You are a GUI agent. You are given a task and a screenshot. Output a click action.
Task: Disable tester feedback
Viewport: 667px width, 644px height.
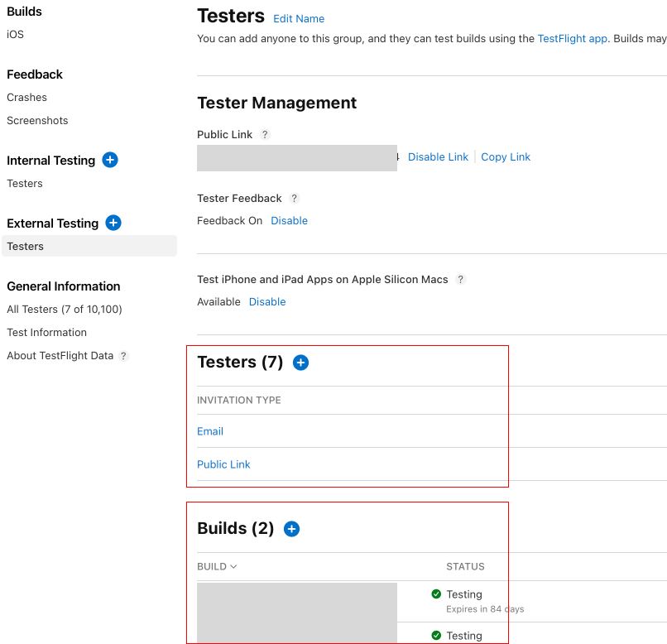[x=289, y=221]
